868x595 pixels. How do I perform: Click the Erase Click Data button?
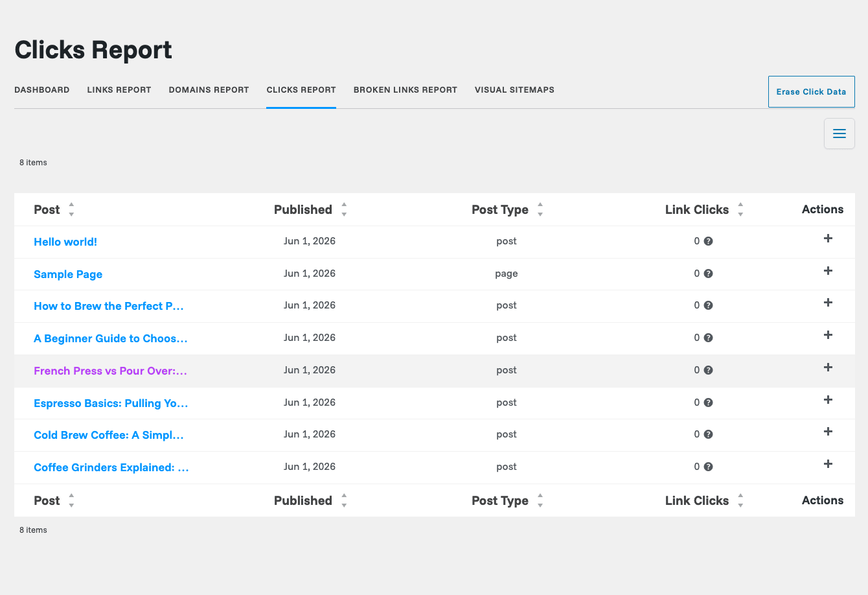pos(812,91)
